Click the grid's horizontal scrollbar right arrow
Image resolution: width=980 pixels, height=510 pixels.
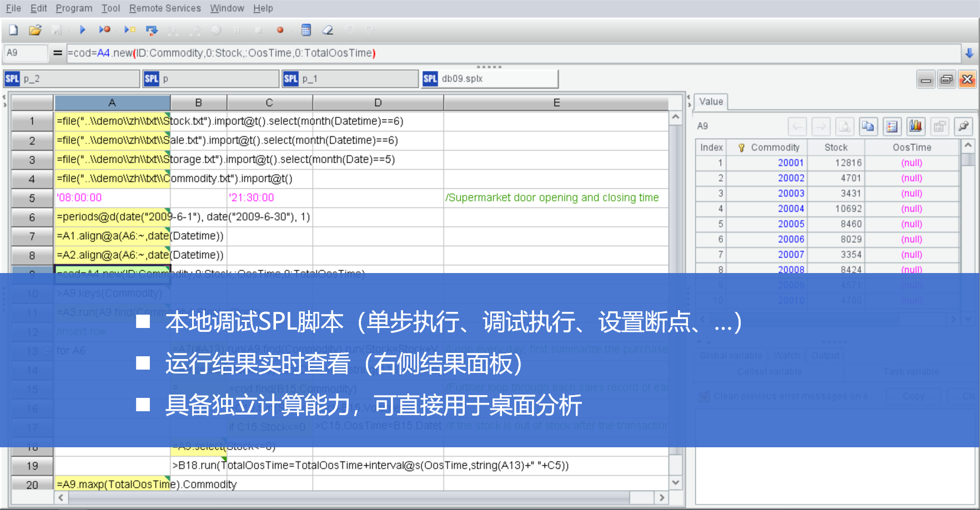[x=661, y=498]
